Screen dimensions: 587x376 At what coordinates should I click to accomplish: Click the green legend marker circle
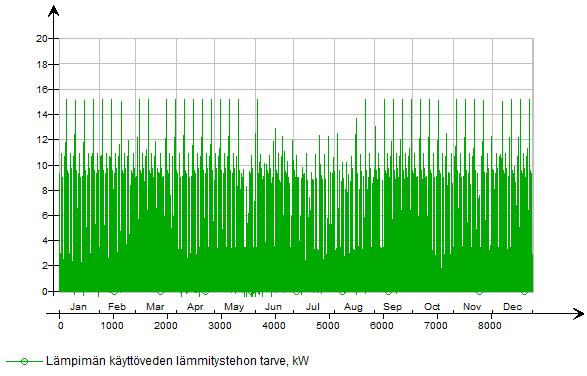coord(24,361)
